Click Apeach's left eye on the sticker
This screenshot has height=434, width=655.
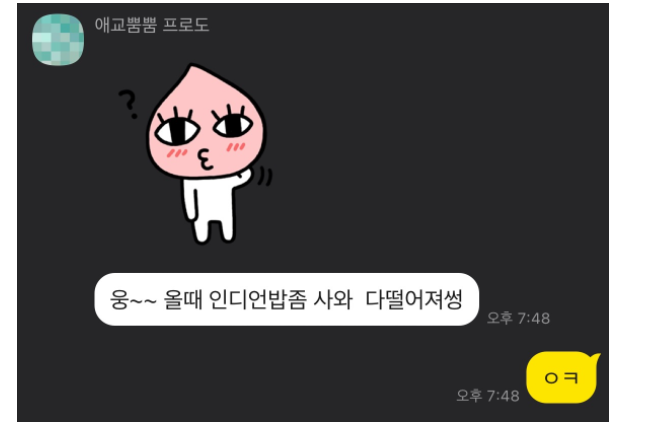[x=177, y=130]
